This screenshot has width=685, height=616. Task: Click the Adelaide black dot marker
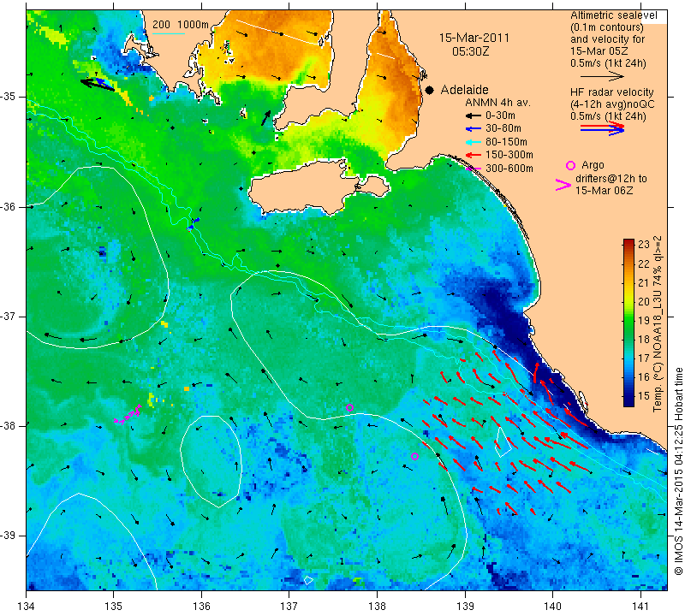point(430,90)
